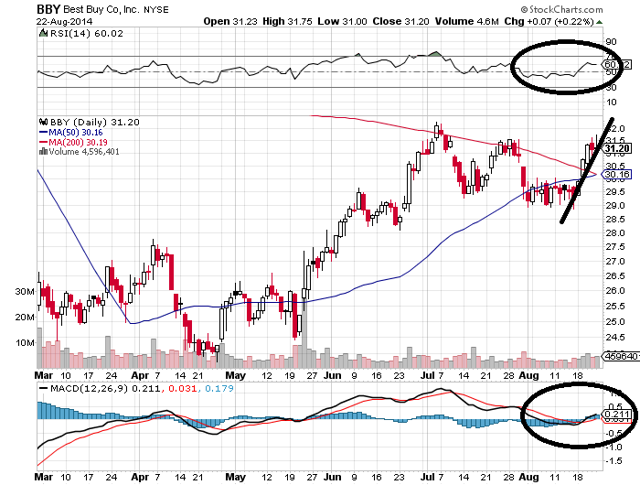Click the 27.0 price axis label

click(x=615, y=261)
